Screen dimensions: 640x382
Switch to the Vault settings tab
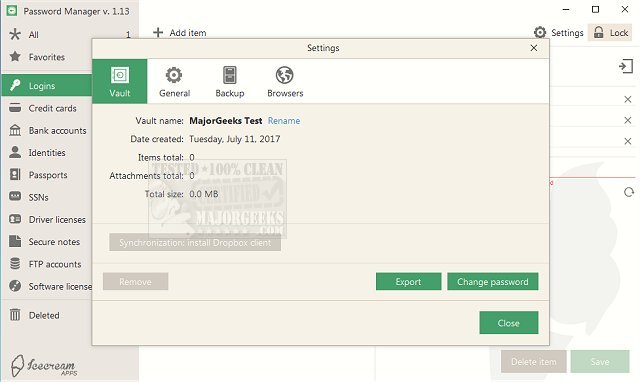tap(120, 81)
